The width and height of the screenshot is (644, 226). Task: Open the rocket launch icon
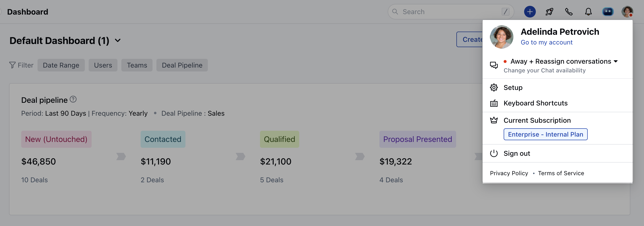pyautogui.click(x=549, y=12)
